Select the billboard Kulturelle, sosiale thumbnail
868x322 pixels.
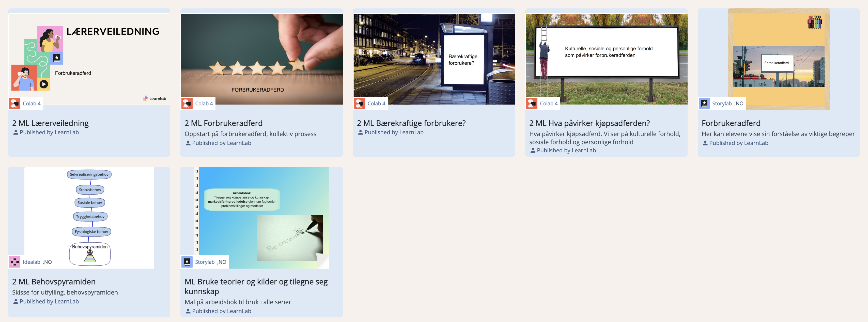point(607,59)
